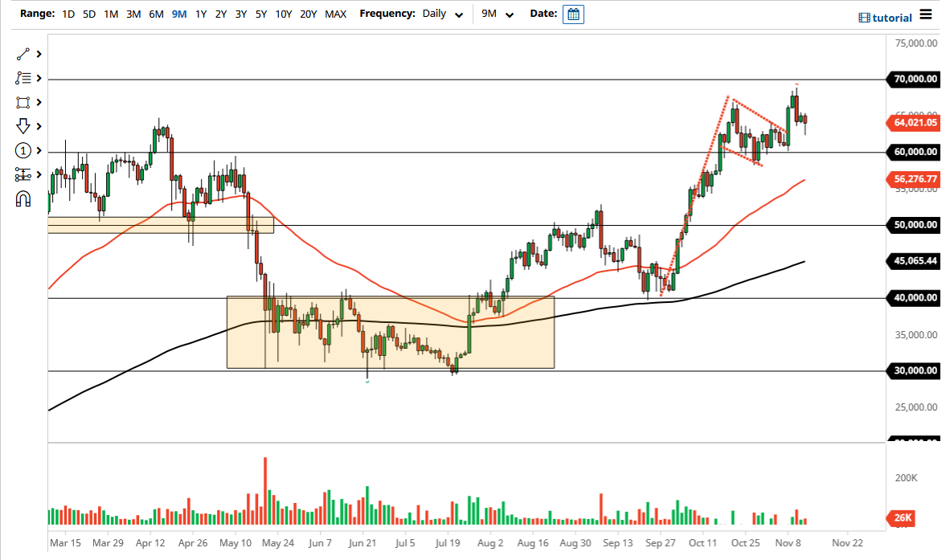Expand the 9M period dropdown
The image size is (946, 560).
tap(496, 14)
